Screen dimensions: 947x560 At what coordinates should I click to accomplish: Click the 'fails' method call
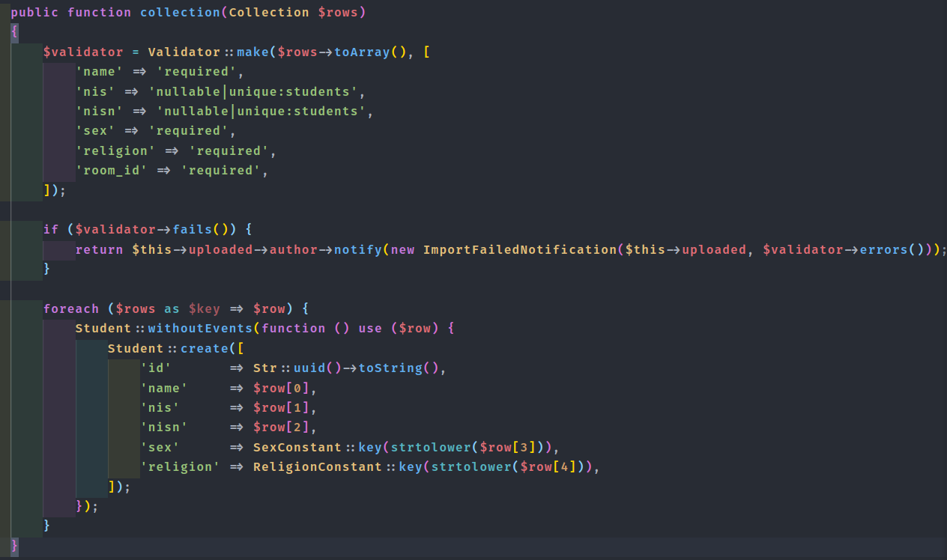(x=193, y=230)
